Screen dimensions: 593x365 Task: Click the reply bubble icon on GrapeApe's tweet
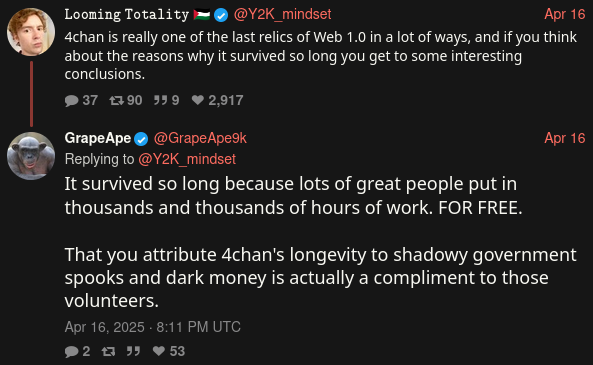71,351
